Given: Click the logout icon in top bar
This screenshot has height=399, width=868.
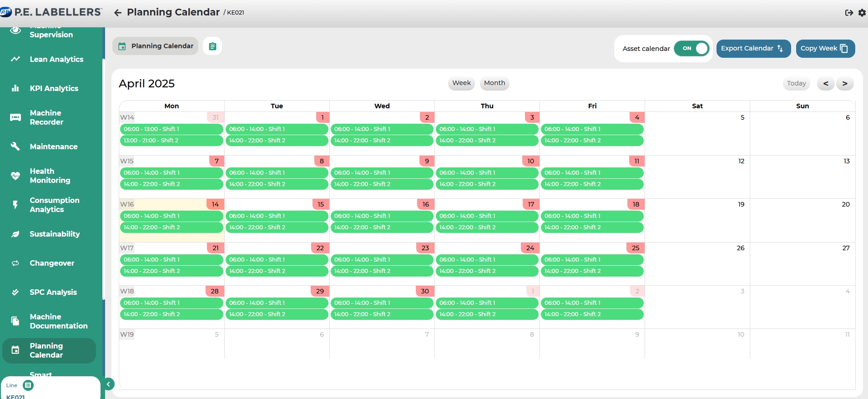Looking at the screenshot, I should click(x=849, y=13).
